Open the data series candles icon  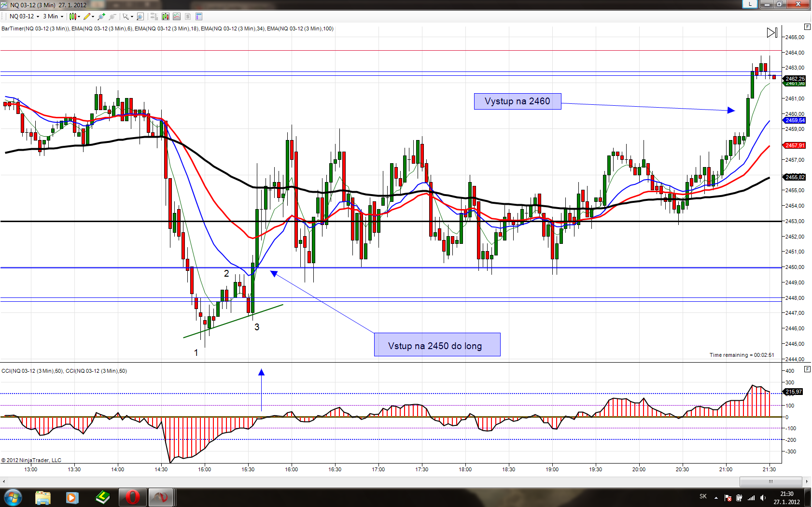[166, 16]
